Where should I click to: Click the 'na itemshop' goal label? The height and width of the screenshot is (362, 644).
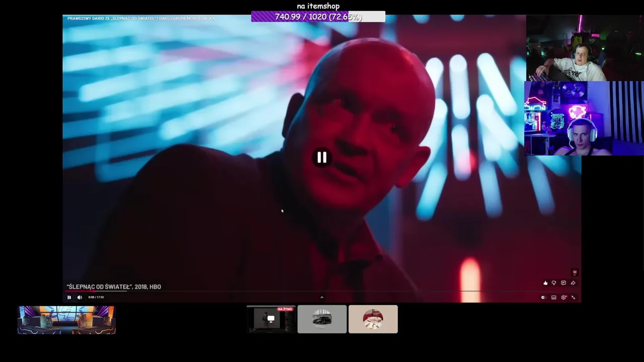click(318, 6)
